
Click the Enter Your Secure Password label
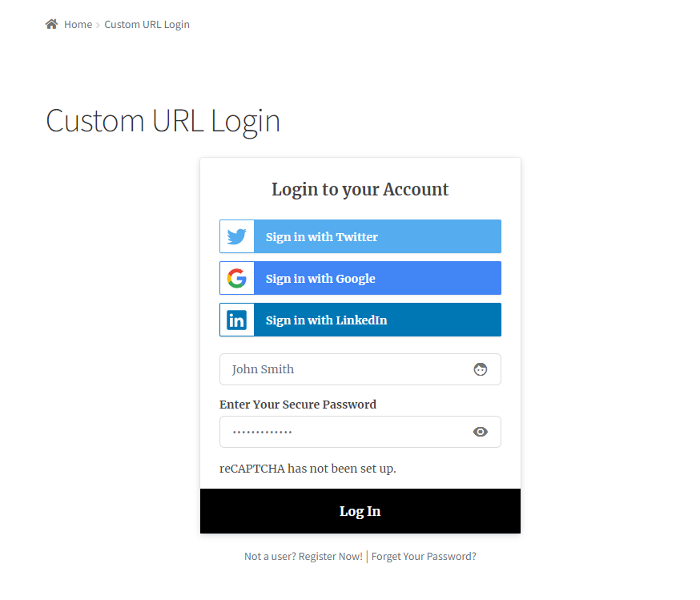[x=298, y=405]
